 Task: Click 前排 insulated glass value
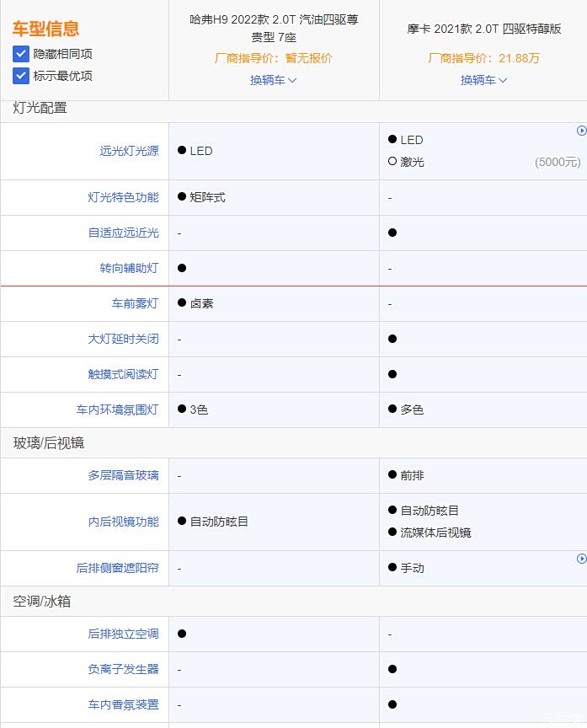[412, 475]
